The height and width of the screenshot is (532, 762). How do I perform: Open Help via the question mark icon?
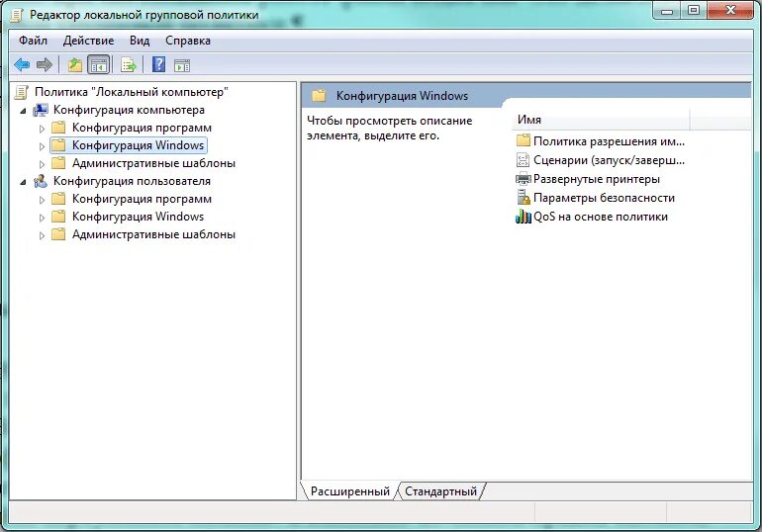tap(159, 64)
